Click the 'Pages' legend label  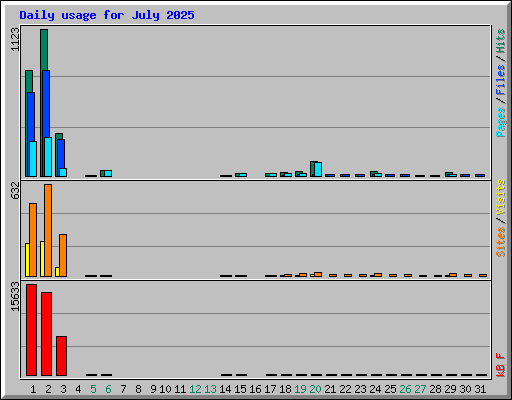tap(501, 122)
